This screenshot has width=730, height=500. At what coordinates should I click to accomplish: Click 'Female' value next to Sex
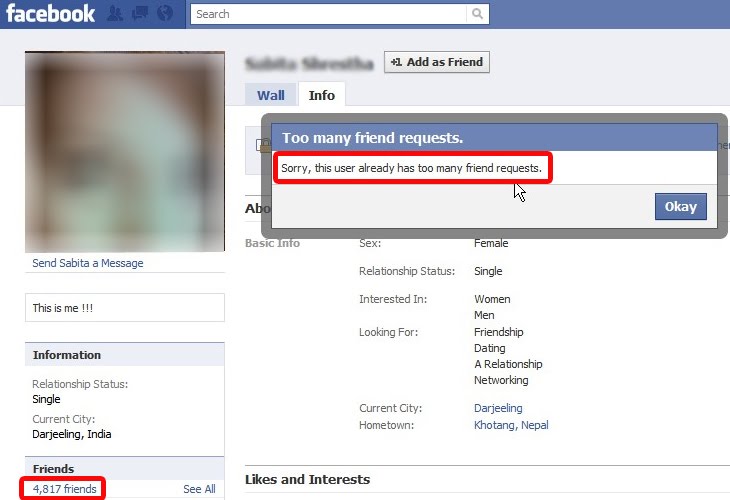click(x=491, y=243)
